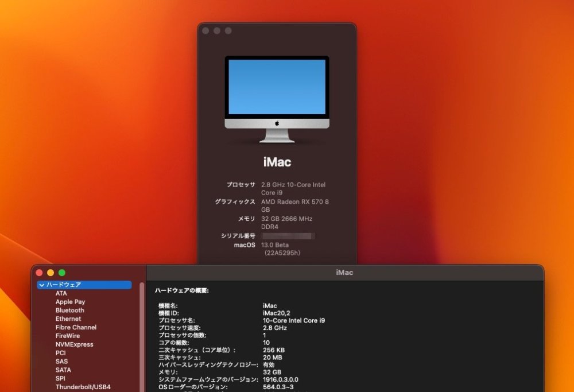Open SATA hardware section
Image resolution: width=574 pixels, height=392 pixels.
pyautogui.click(x=63, y=370)
